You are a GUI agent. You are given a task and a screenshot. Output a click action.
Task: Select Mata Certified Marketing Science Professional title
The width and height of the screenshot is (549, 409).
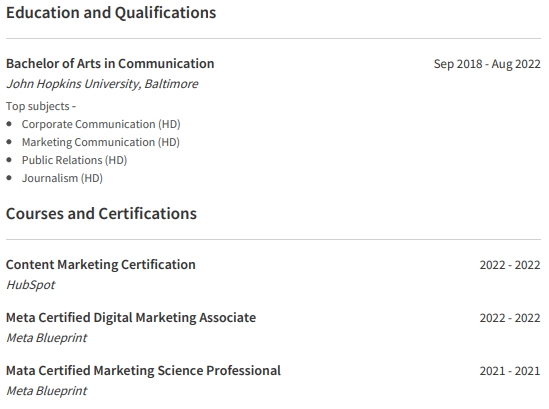coord(143,371)
